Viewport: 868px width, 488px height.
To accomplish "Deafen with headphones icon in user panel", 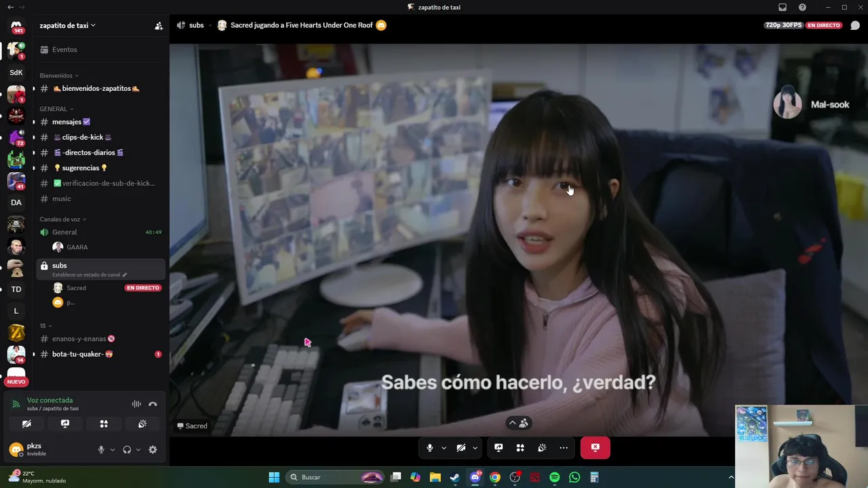I will (127, 449).
